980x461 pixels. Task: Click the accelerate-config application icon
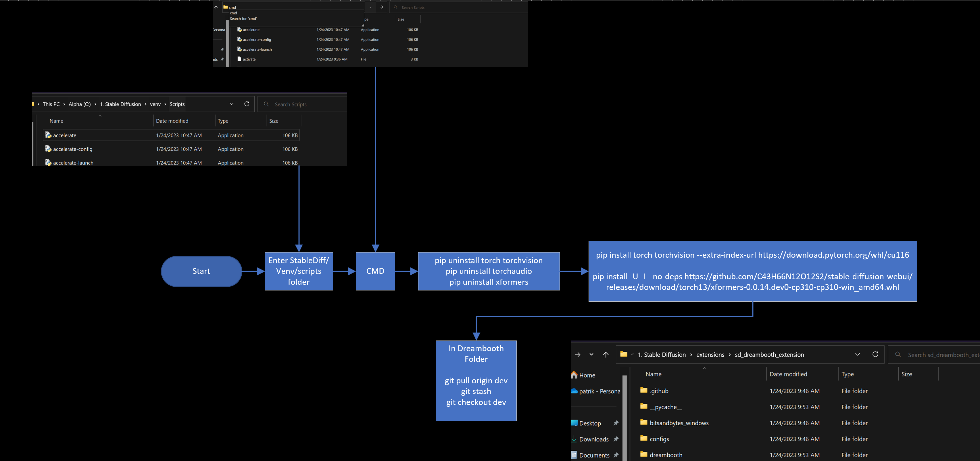point(48,149)
